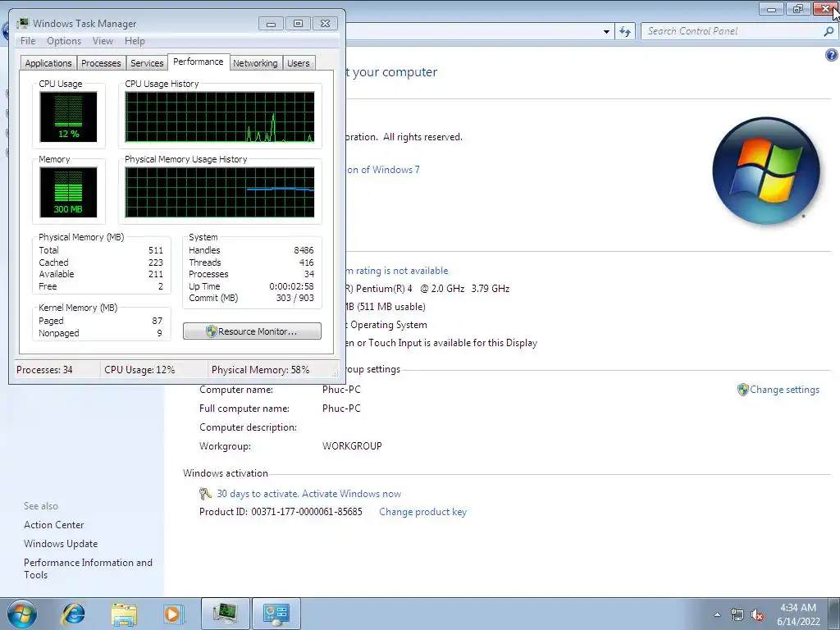Show hidden tray icons arrow
The height and width of the screenshot is (630, 840).
point(717,614)
